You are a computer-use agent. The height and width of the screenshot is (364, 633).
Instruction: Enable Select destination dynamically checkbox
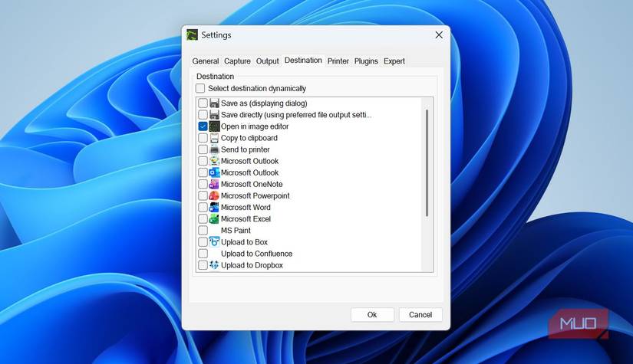pos(200,88)
